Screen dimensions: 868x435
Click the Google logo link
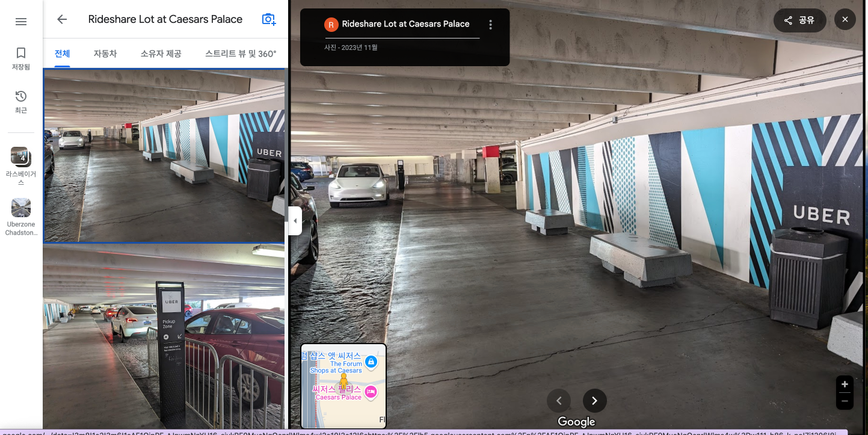point(576,422)
